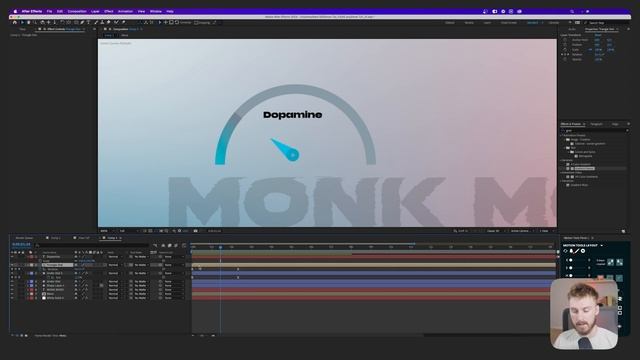640x360 pixels.
Task: Collapse the Generate effects category
Action: [x=561, y=160]
